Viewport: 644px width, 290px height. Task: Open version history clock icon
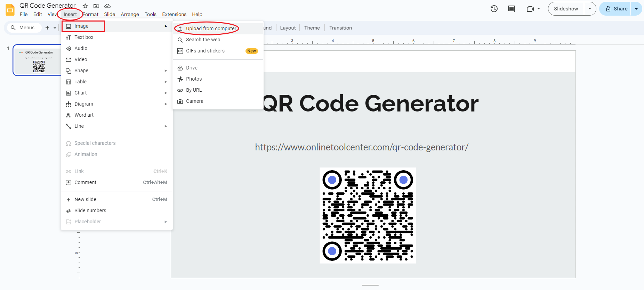(494, 9)
